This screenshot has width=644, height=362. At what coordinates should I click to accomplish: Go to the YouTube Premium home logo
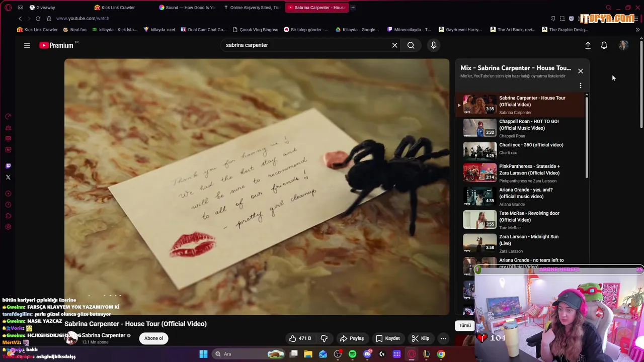(56, 45)
